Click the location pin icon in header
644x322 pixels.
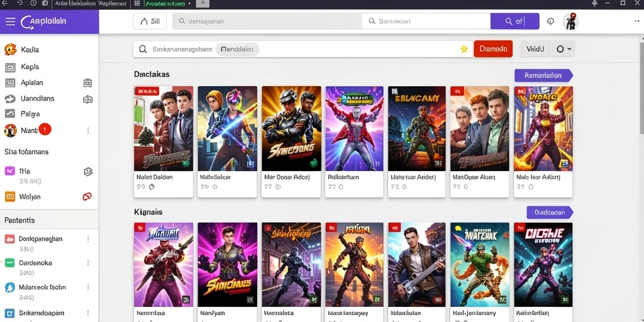[x=551, y=21]
